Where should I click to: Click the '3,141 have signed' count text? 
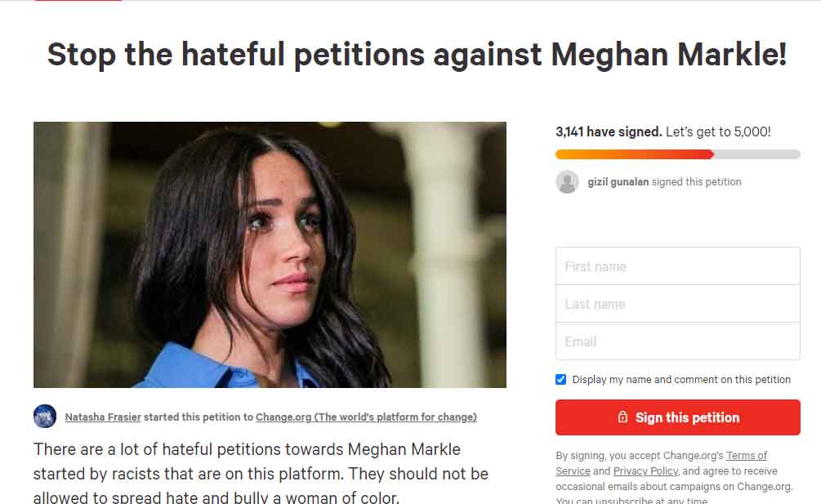[608, 132]
